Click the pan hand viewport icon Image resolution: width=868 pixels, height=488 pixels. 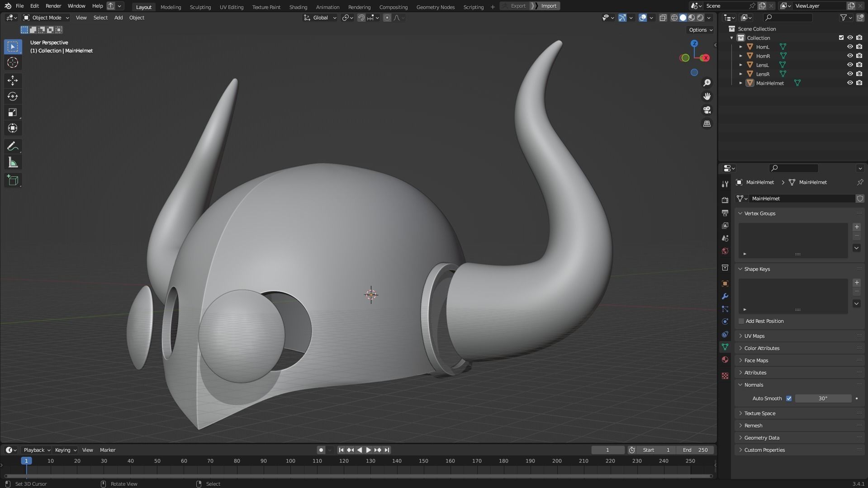pos(707,96)
